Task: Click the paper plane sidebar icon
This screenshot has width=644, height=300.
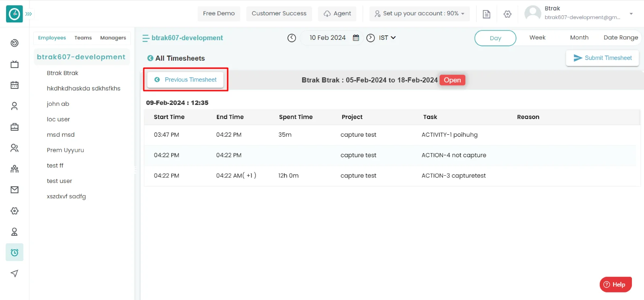Action: click(x=14, y=273)
